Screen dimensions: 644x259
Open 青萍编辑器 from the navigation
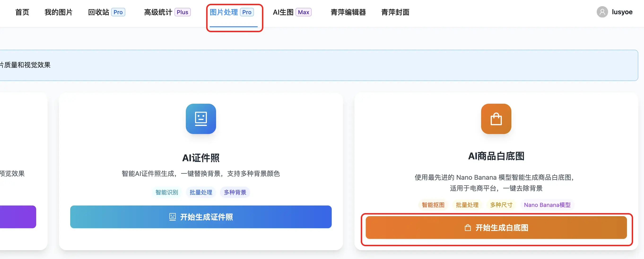348,12
